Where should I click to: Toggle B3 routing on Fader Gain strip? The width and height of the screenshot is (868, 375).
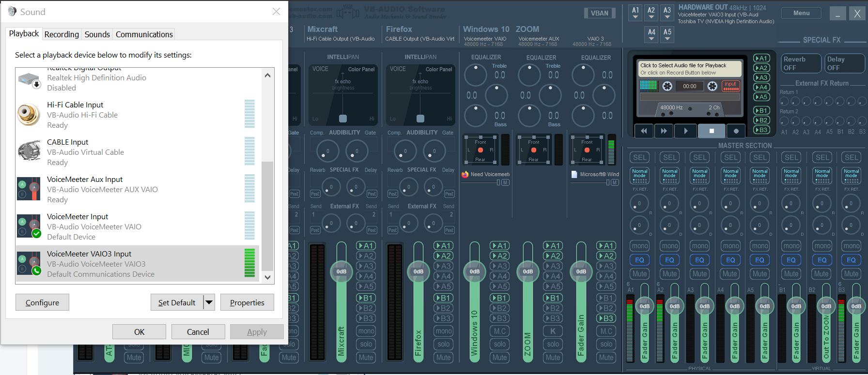(606, 318)
